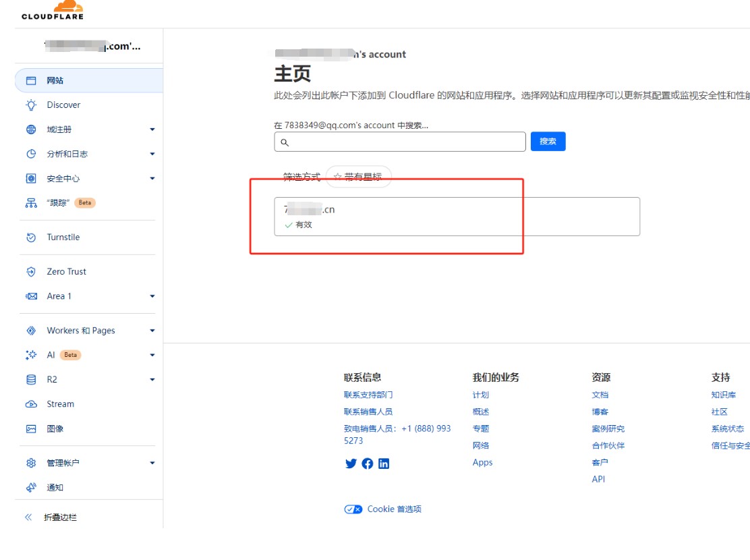The image size is (750, 560).
Task: Click the Discover lightbulb icon
Action: (x=31, y=105)
